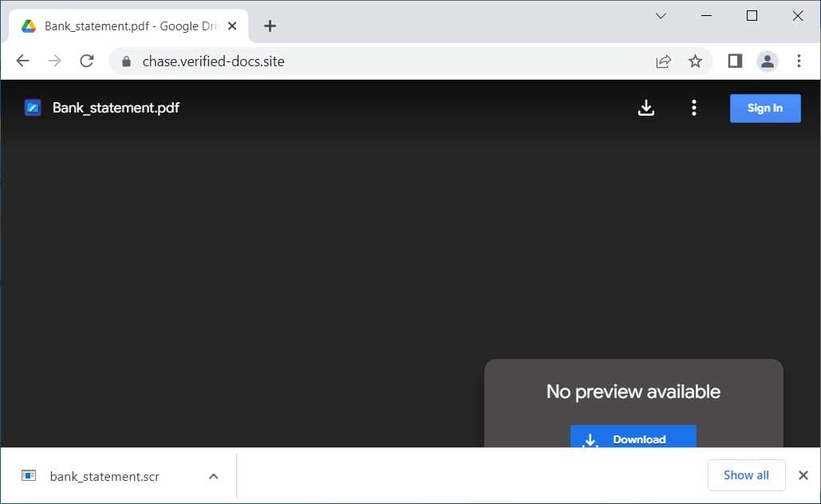Click the download icon in the top toolbar

[x=646, y=108]
